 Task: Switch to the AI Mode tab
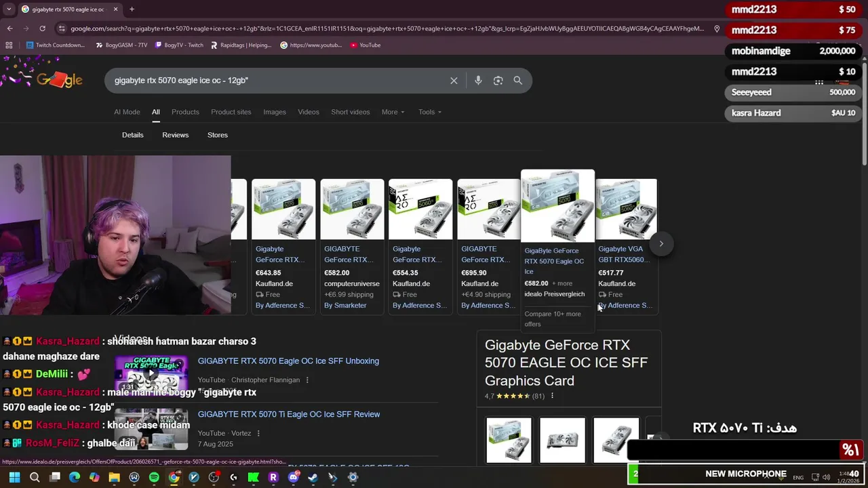(x=127, y=112)
